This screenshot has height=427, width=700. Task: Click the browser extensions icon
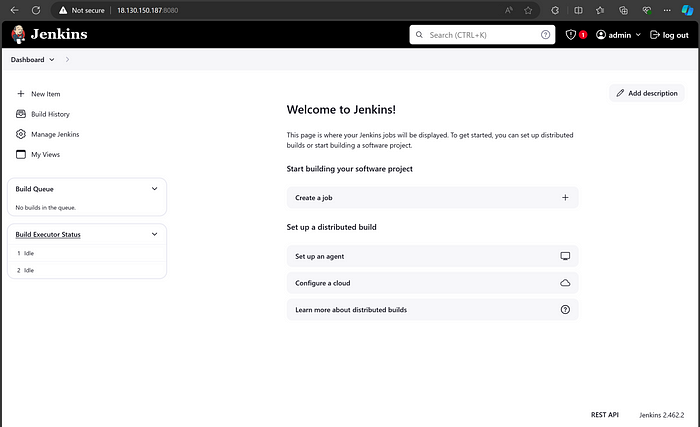click(555, 10)
